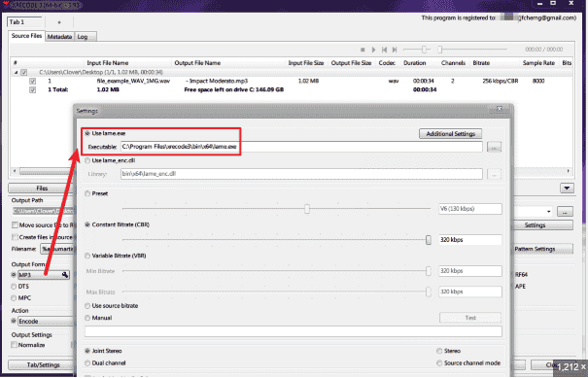This screenshot has width=588, height=378.
Task: Enable the Move source file option
Action: point(15,225)
